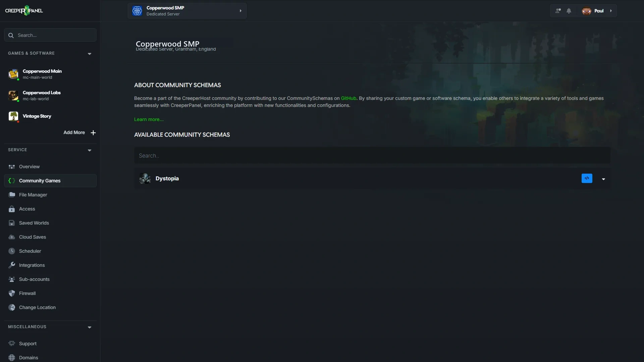Click the Paul username label
The height and width of the screenshot is (362, 644).
[599, 11]
